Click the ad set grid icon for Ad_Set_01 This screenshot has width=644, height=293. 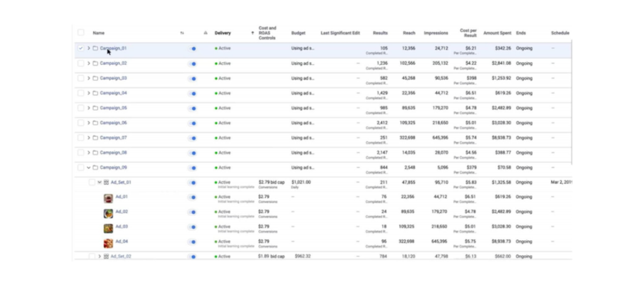[107, 182]
